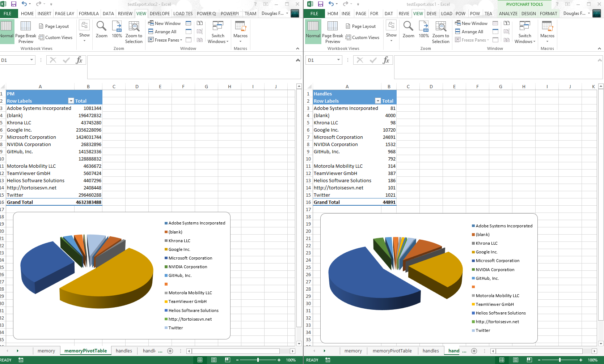Toggle Normal view in left window ribbon
Screen dimensions: 604x364
[x=6, y=30]
